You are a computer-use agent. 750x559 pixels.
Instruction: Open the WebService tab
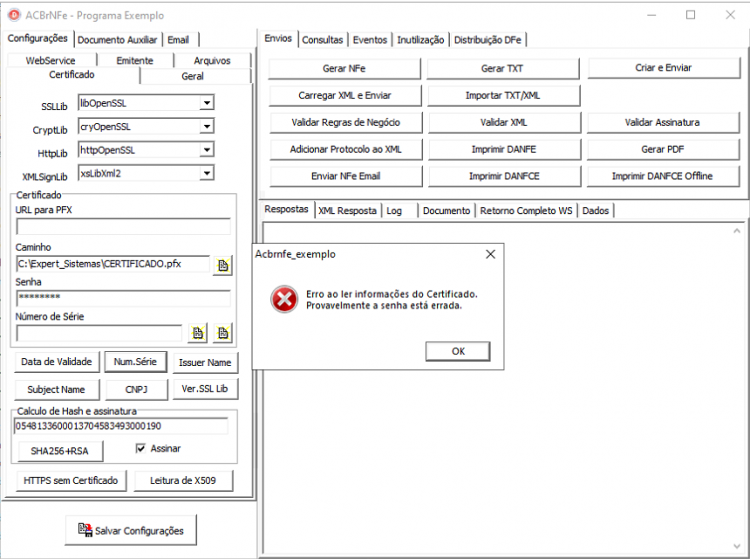pyautogui.click(x=50, y=61)
